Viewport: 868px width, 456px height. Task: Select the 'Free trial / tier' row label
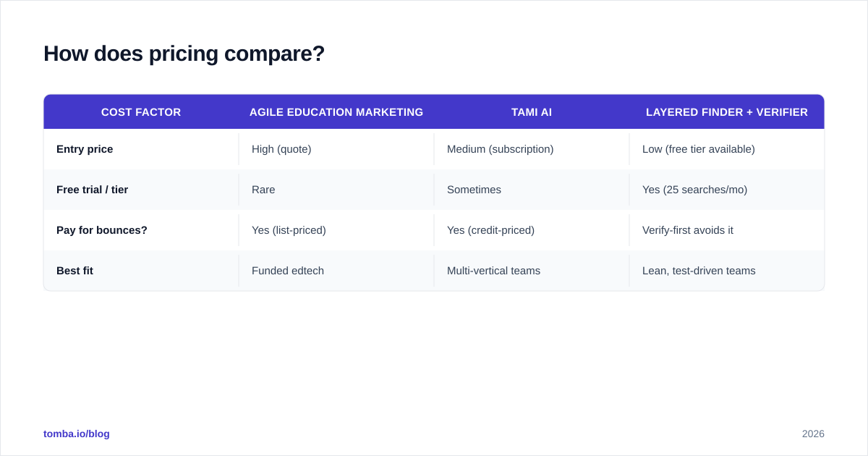pos(92,190)
